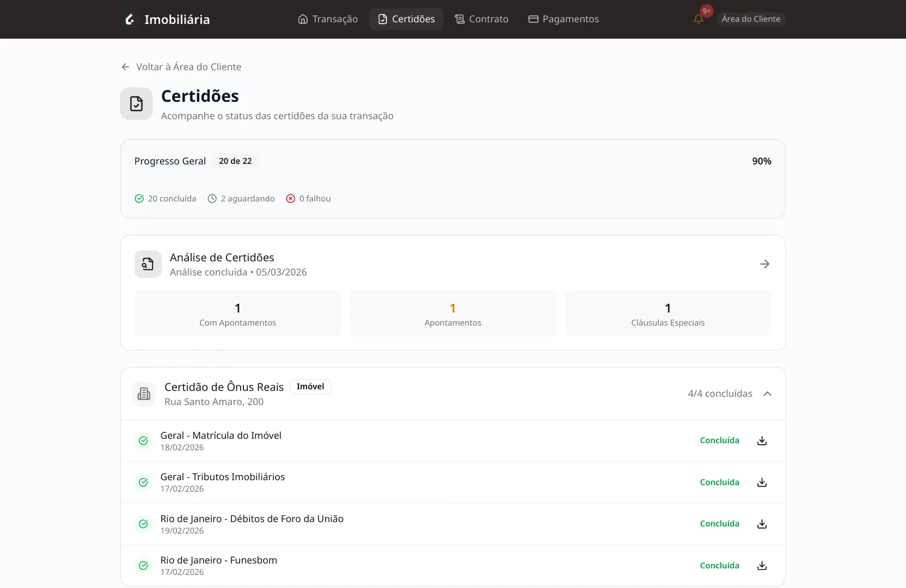906x588 pixels.
Task: Click the 90% progress indicator
Action: click(x=761, y=161)
